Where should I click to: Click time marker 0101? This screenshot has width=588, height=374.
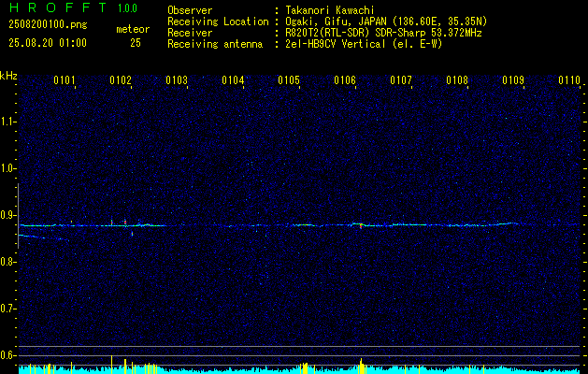[x=65, y=80]
